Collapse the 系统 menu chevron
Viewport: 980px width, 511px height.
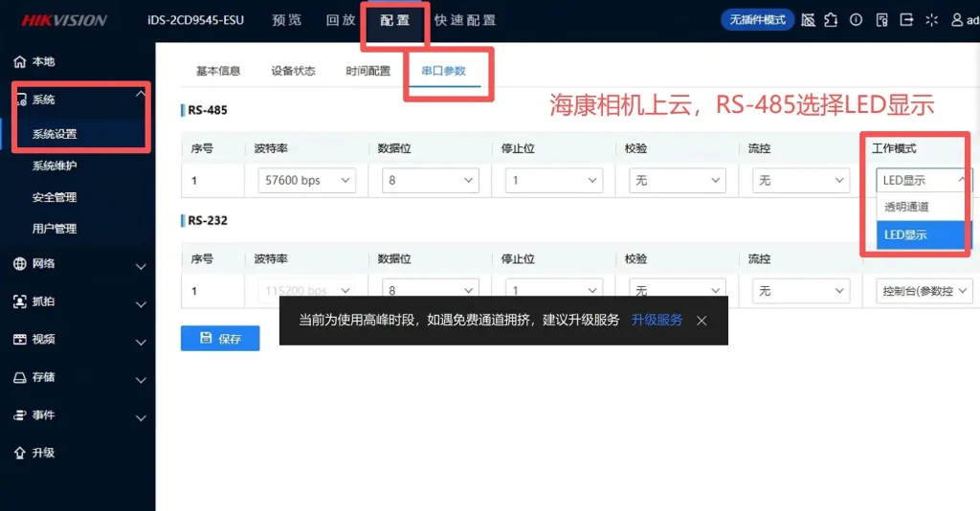click(x=140, y=94)
